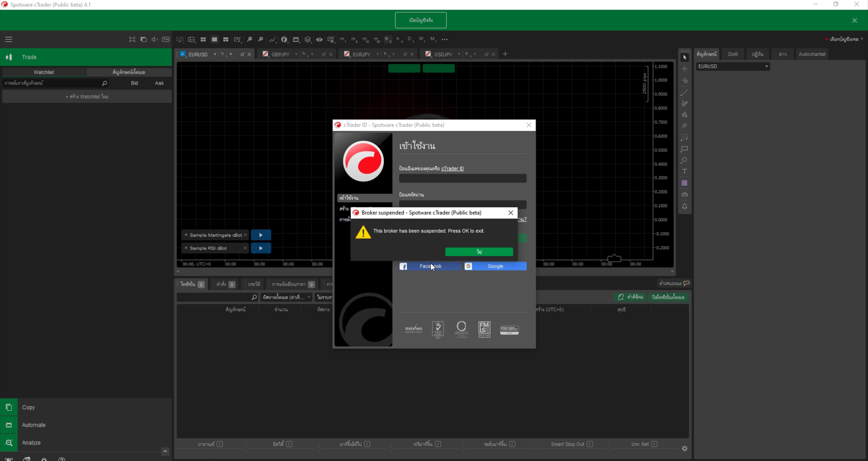868x461 pixels.
Task: Switch to the EURJPY chart tab
Action: click(362, 54)
